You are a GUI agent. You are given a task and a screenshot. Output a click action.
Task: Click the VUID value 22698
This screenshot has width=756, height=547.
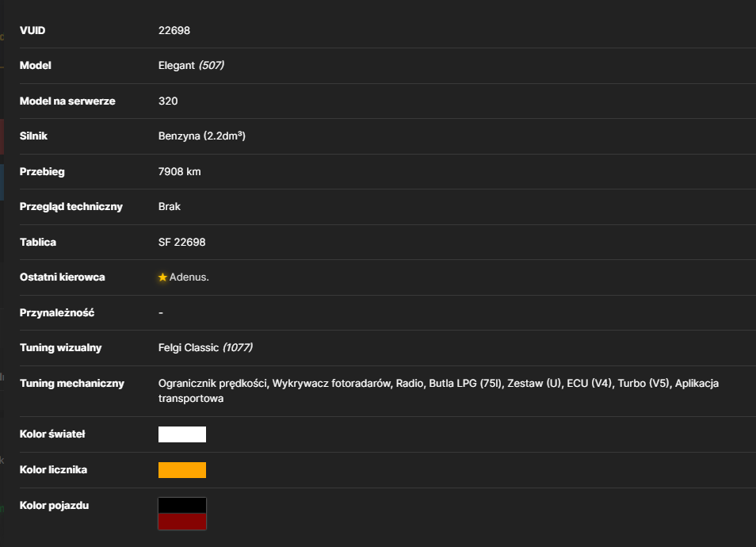coord(174,30)
